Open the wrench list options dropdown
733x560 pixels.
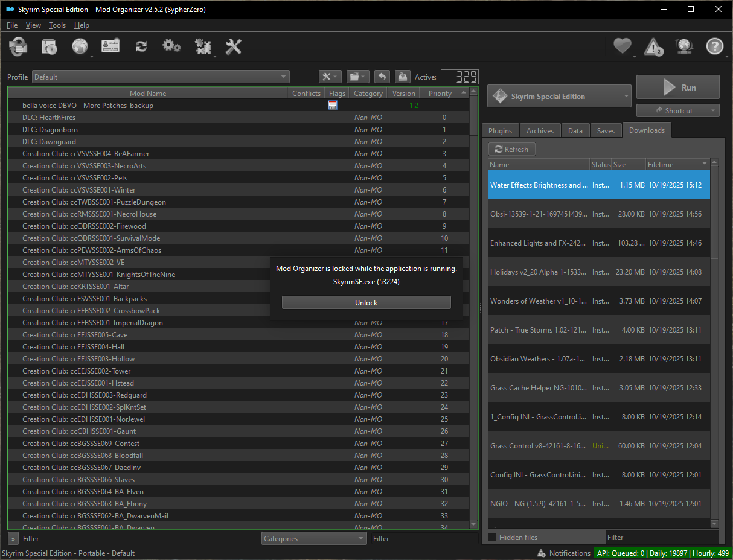click(330, 77)
